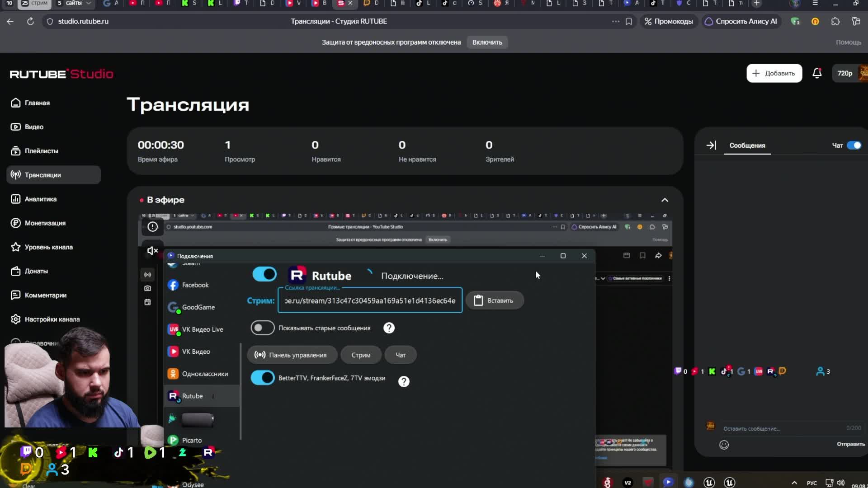
Task: Select Odysee in connections list
Action: 193,484
